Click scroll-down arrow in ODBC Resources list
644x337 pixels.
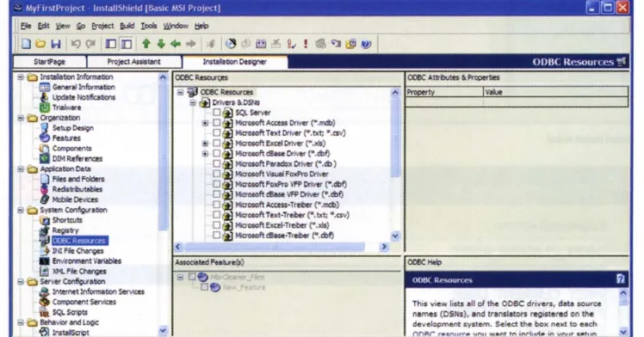tap(395, 236)
